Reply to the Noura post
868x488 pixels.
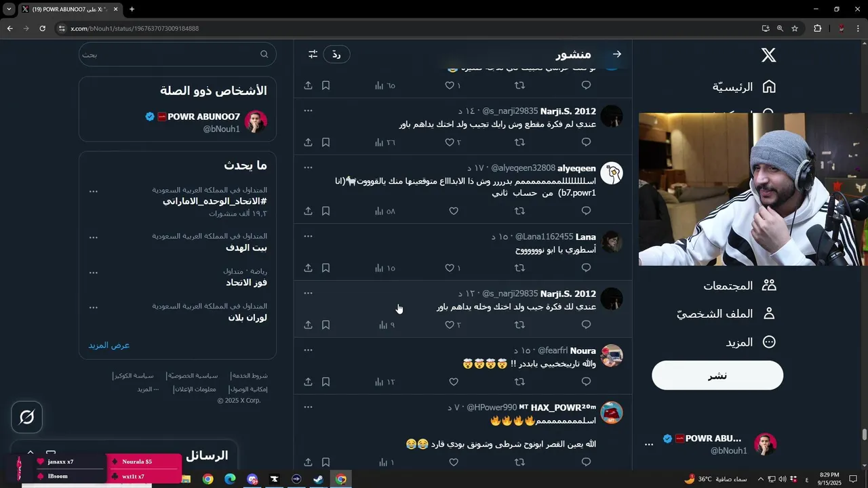[587, 382]
